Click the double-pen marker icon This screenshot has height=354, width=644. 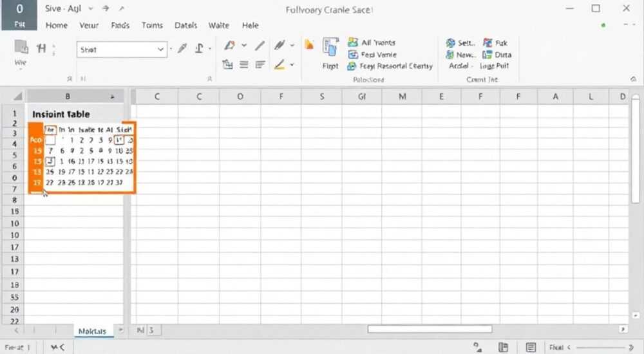coord(279,45)
